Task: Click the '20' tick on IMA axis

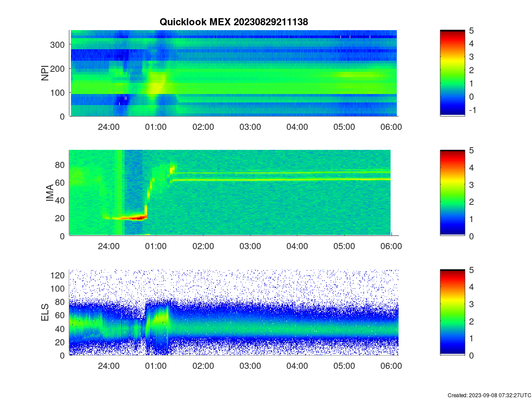Action: [61, 218]
